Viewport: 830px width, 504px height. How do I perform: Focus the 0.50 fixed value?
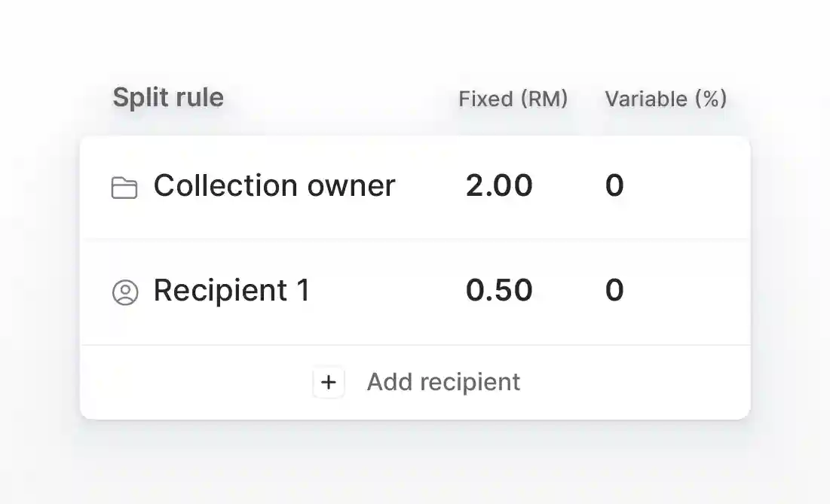pos(499,290)
